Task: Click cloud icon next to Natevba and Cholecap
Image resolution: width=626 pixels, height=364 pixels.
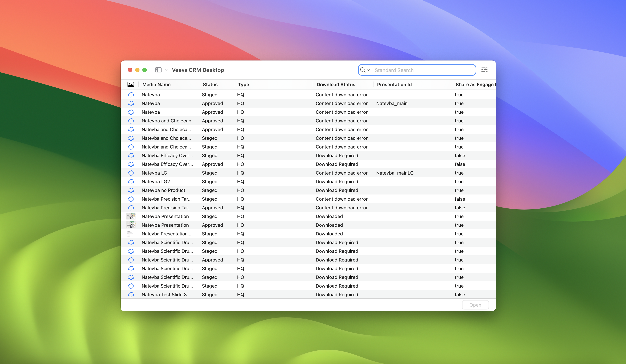Action: pos(131,121)
